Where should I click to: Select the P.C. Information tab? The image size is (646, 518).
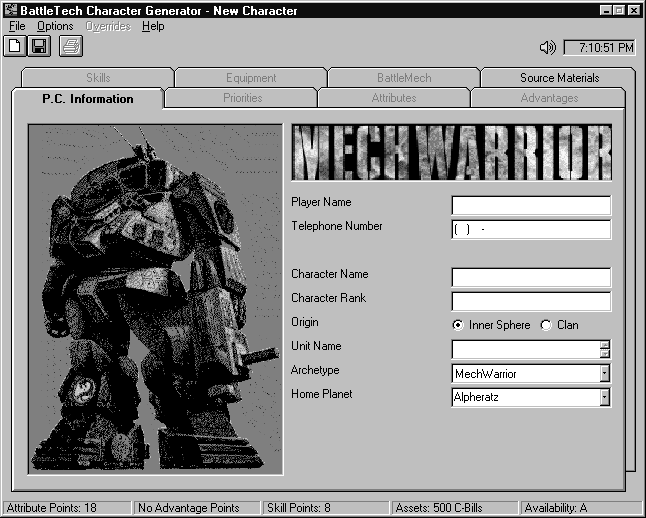[88, 99]
